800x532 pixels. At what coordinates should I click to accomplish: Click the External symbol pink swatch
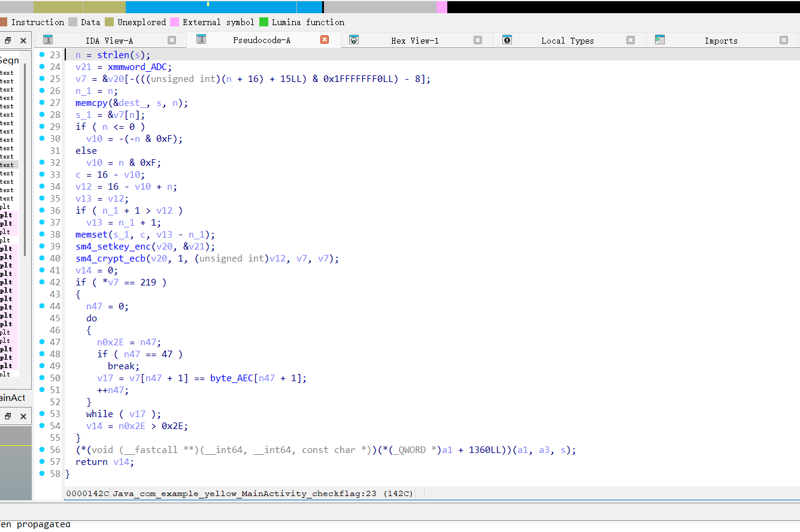(175, 22)
